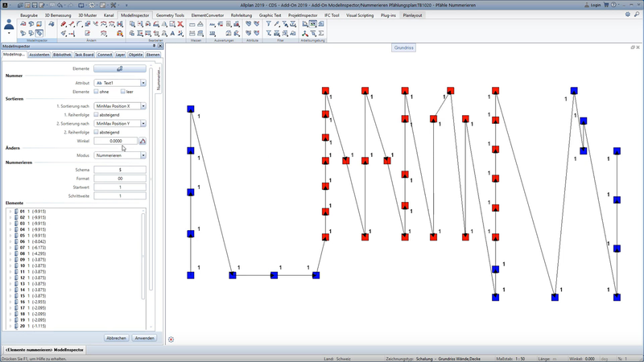Enable the 'leer' Elemente checkbox

tap(122, 91)
